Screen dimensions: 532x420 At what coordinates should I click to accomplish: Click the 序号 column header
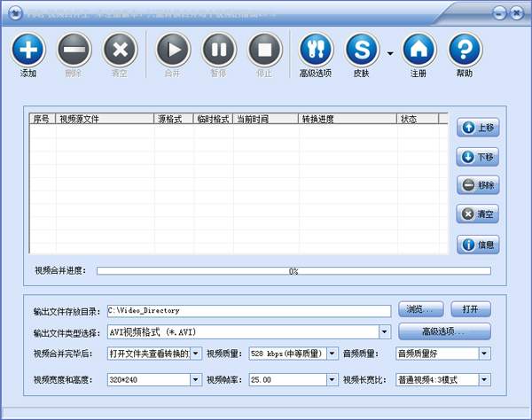[x=43, y=119]
